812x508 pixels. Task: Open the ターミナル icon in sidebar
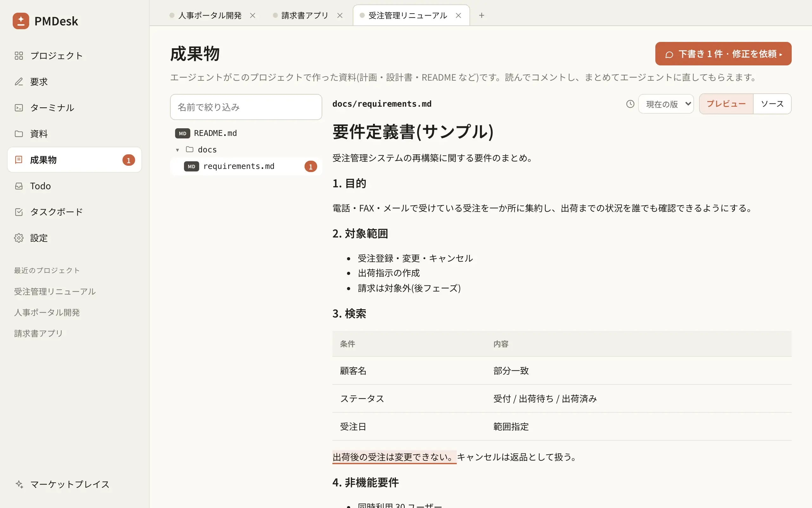tap(19, 108)
